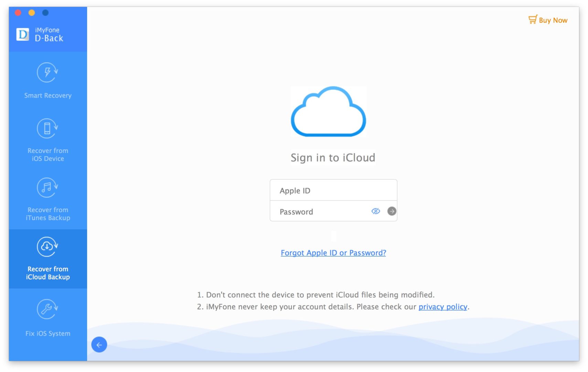Click the "iMyFone never keep your account" note
This screenshot has width=588, height=372.
[333, 307]
